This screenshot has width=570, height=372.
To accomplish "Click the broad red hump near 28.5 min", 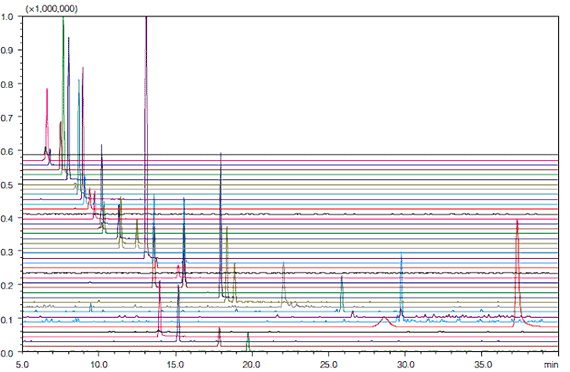I will pos(384,321).
